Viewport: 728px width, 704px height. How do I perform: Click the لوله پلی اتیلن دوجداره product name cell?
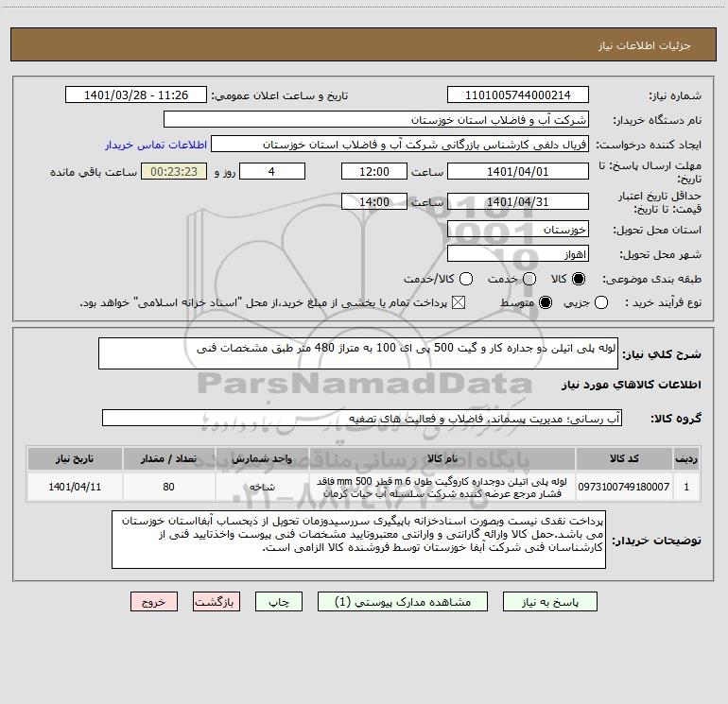coord(442,487)
